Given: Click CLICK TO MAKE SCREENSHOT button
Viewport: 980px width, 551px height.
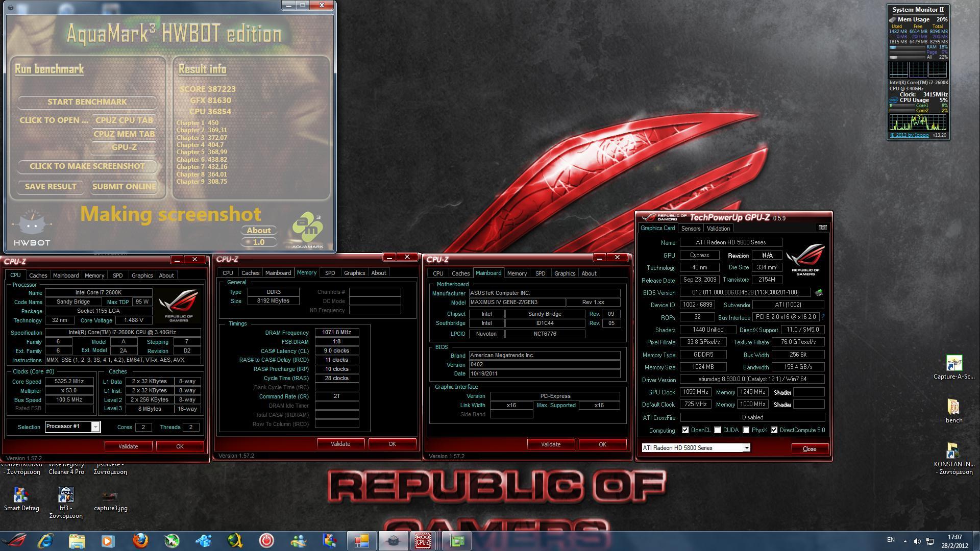Looking at the screenshot, I should click(87, 166).
